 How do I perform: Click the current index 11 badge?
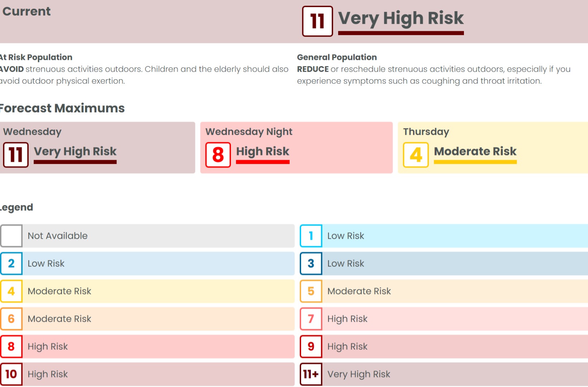point(317,21)
